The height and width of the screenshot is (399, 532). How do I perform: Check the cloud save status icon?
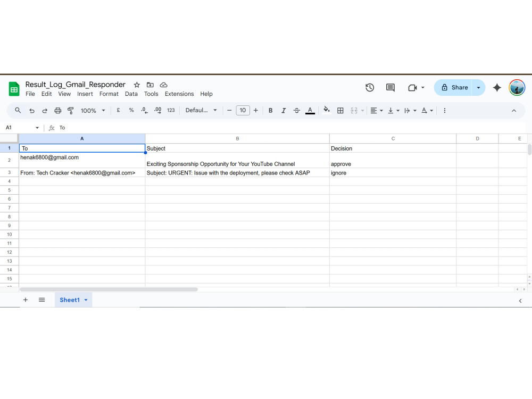[x=163, y=85]
